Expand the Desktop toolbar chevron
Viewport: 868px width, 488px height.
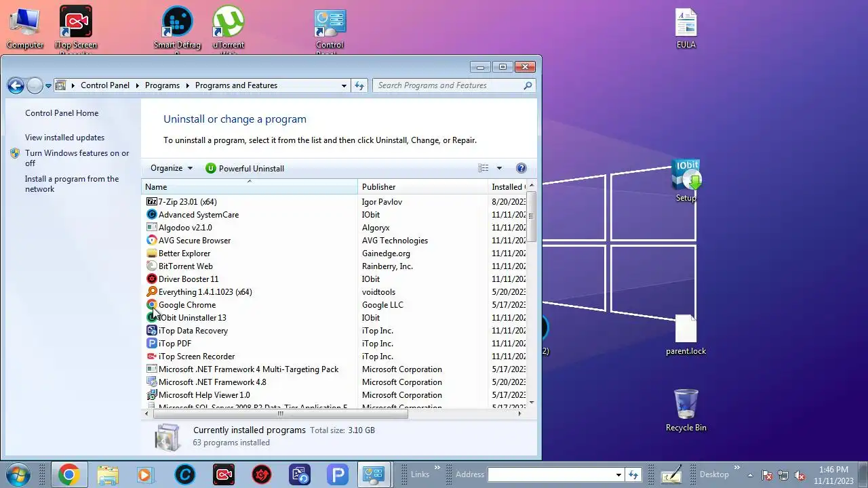tap(736, 468)
